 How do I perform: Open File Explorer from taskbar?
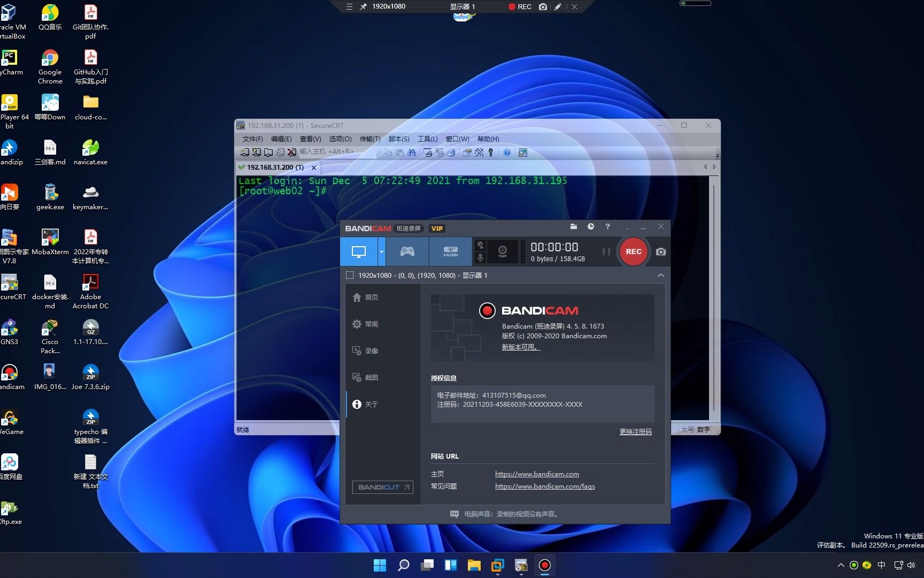pos(474,565)
